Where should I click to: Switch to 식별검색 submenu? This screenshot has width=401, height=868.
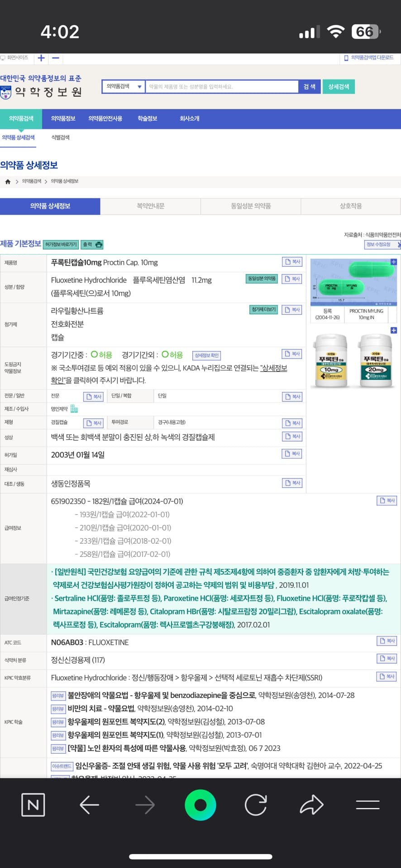tap(60, 137)
